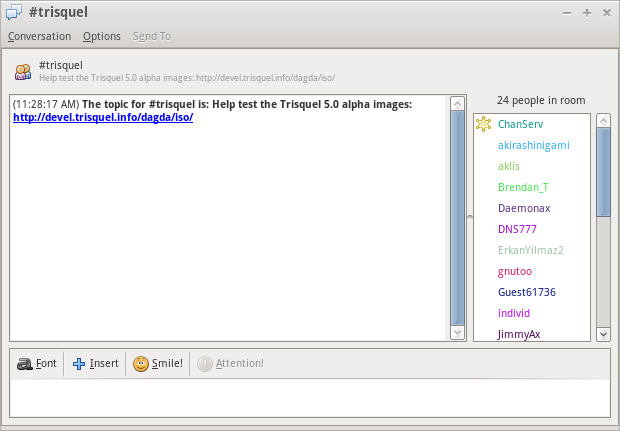Click chat history scrollbar up arrow
The height and width of the screenshot is (431, 620).
coord(457,104)
